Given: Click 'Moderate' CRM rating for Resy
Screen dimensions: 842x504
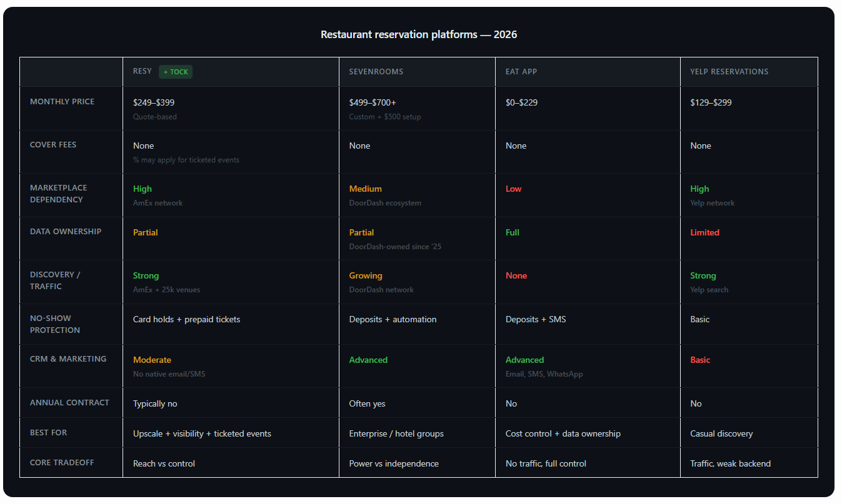Looking at the screenshot, I should 152,360.
